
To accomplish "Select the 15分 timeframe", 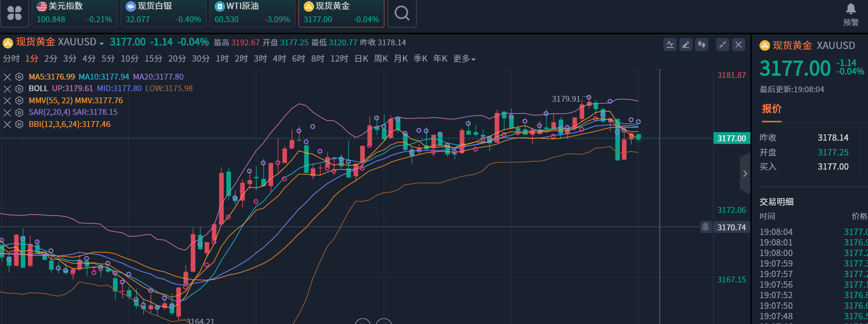I will (153, 59).
